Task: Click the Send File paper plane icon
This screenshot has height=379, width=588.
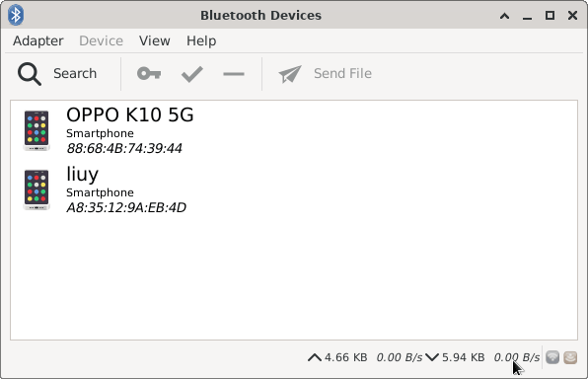Action: [x=290, y=74]
